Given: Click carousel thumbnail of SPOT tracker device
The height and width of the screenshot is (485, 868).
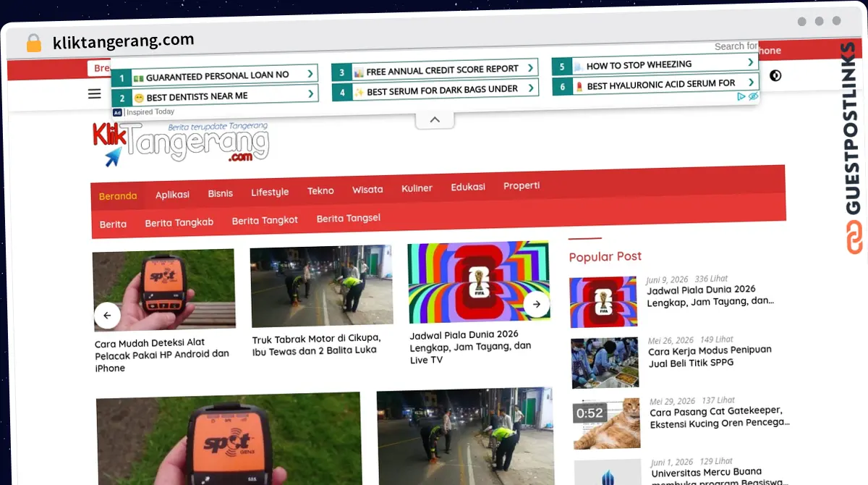Looking at the screenshot, I should 163,290.
